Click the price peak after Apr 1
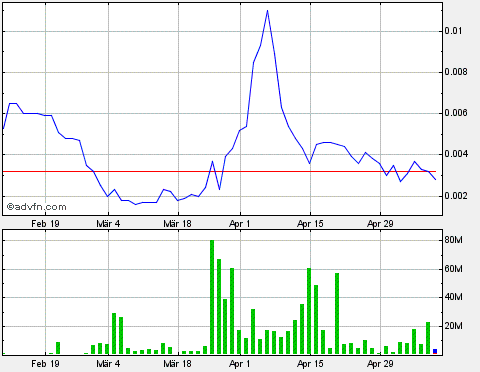 coord(267,11)
